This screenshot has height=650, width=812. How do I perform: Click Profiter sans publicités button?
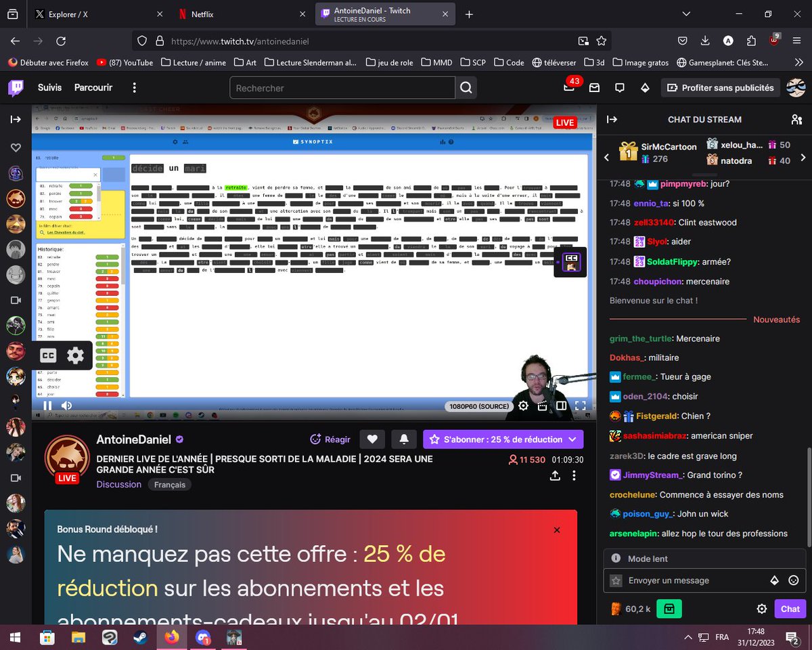pyautogui.click(x=721, y=88)
